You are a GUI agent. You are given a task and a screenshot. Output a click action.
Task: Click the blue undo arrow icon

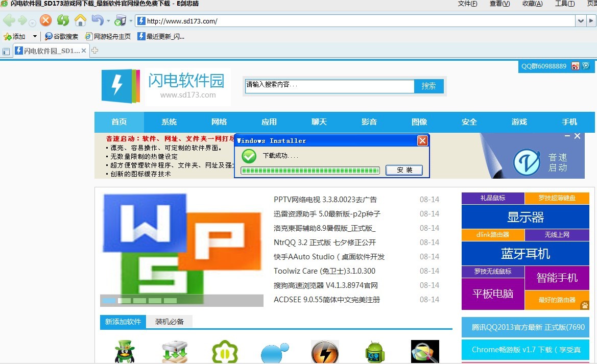[98, 20]
